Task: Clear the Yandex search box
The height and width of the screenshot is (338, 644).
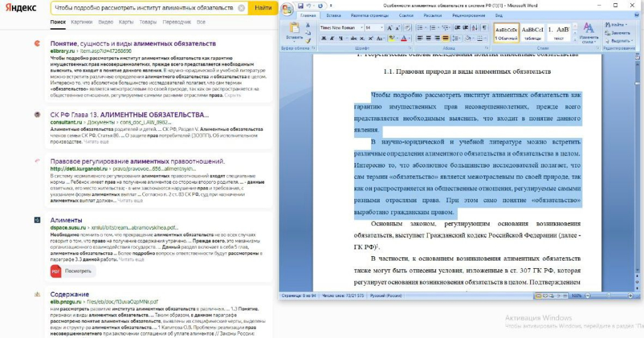Action: pos(241,8)
